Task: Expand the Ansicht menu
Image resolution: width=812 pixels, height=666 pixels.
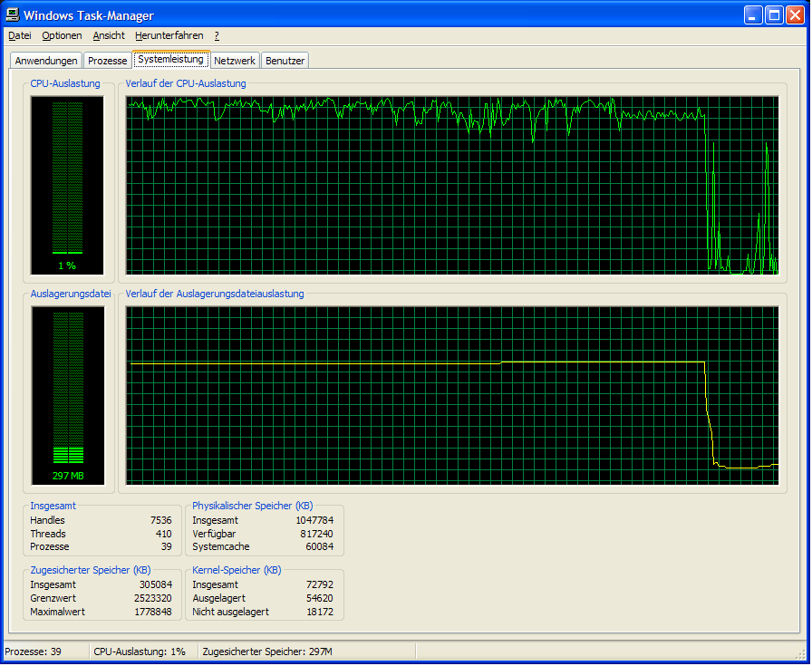Action: click(x=109, y=36)
